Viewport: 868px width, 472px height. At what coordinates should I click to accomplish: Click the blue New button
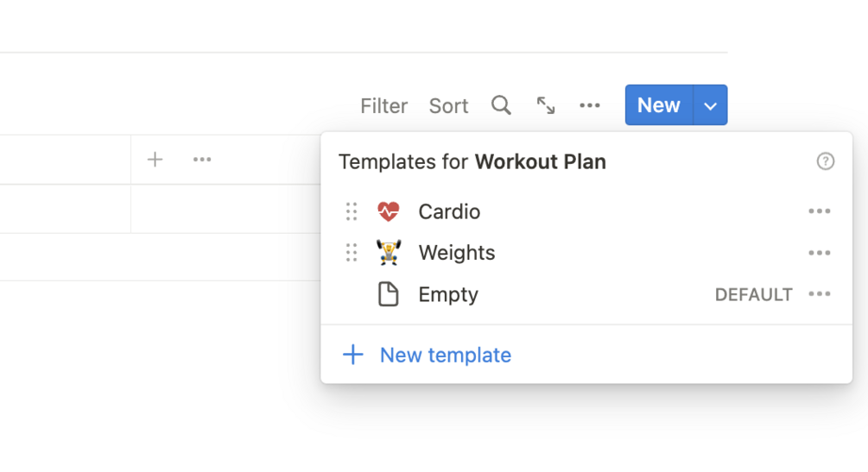pyautogui.click(x=658, y=105)
